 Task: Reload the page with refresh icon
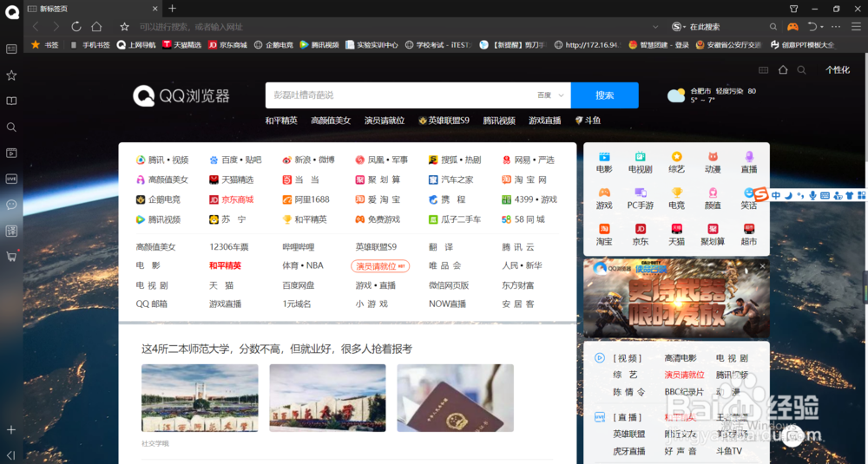(76, 27)
